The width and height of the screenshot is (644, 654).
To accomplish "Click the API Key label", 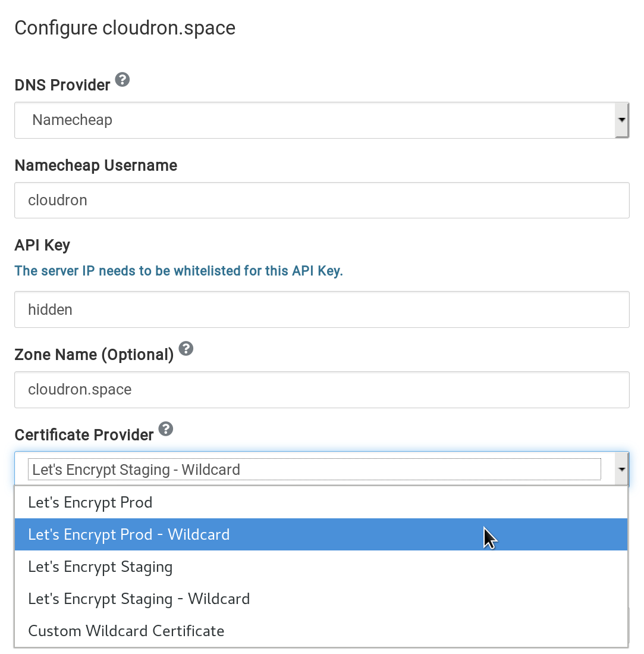I will pos(42,245).
